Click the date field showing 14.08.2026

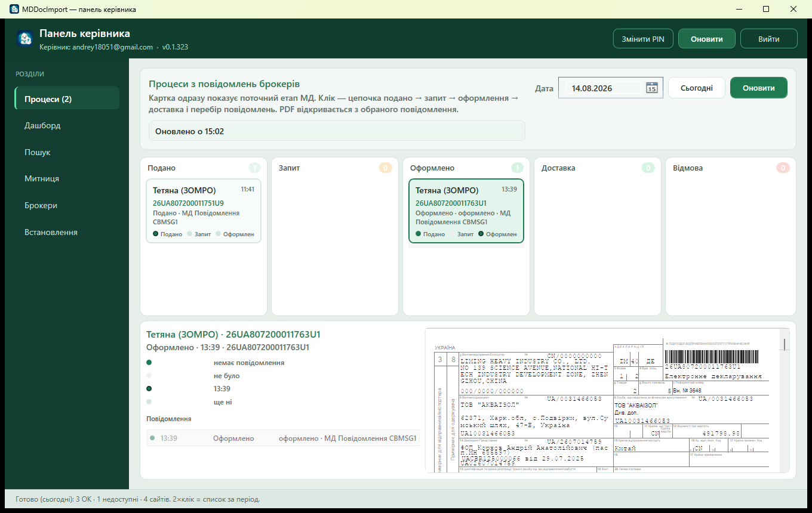pyautogui.click(x=610, y=88)
